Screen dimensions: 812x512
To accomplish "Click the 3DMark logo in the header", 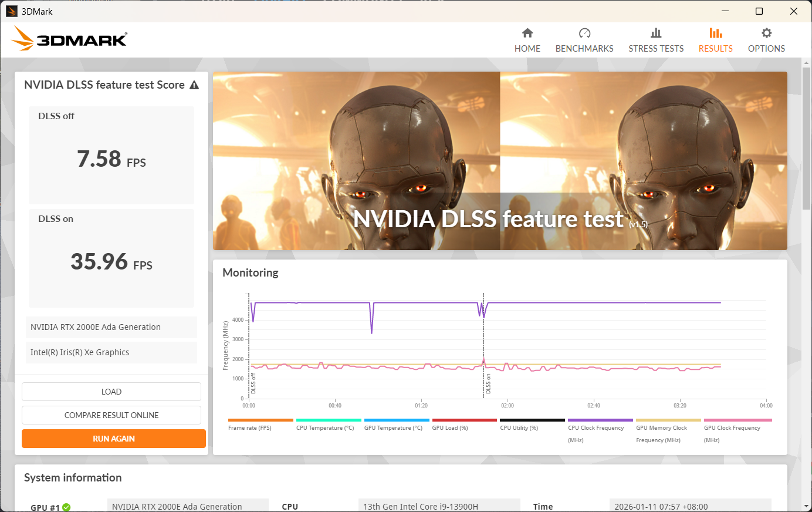I will [x=69, y=39].
